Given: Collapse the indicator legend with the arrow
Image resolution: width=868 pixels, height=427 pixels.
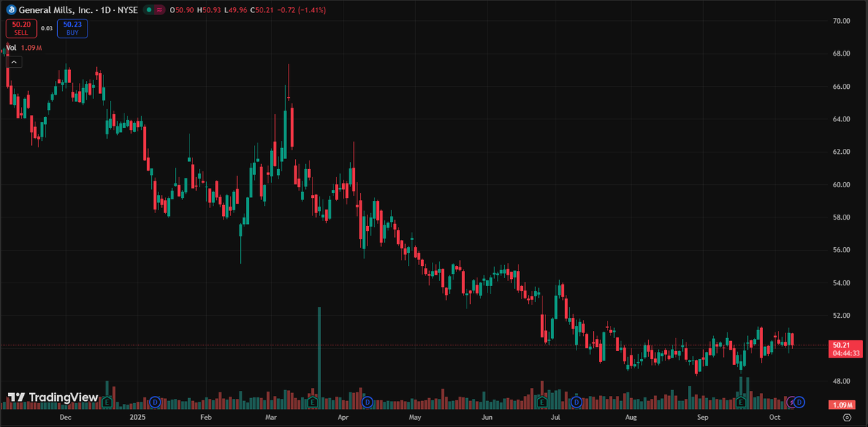Looking at the screenshot, I should pos(15,62).
